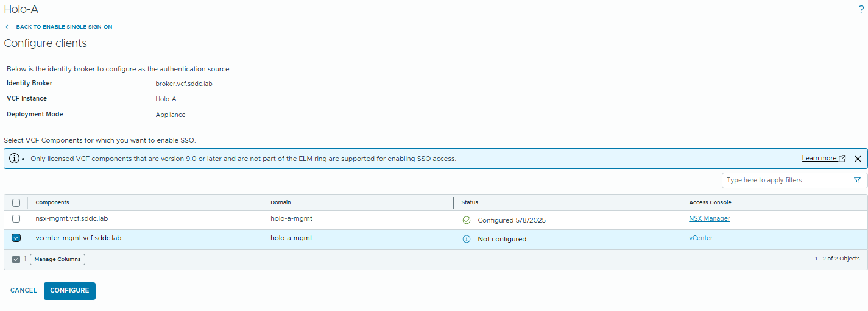Click the Cancel button
Image resolution: width=868 pixels, height=311 pixels.
24,291
